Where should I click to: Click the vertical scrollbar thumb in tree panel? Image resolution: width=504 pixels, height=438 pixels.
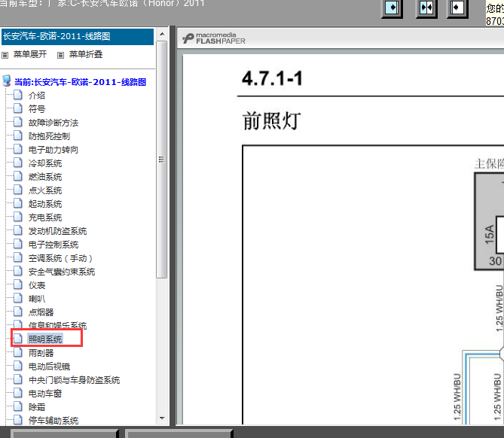click(x=162, y=160)
